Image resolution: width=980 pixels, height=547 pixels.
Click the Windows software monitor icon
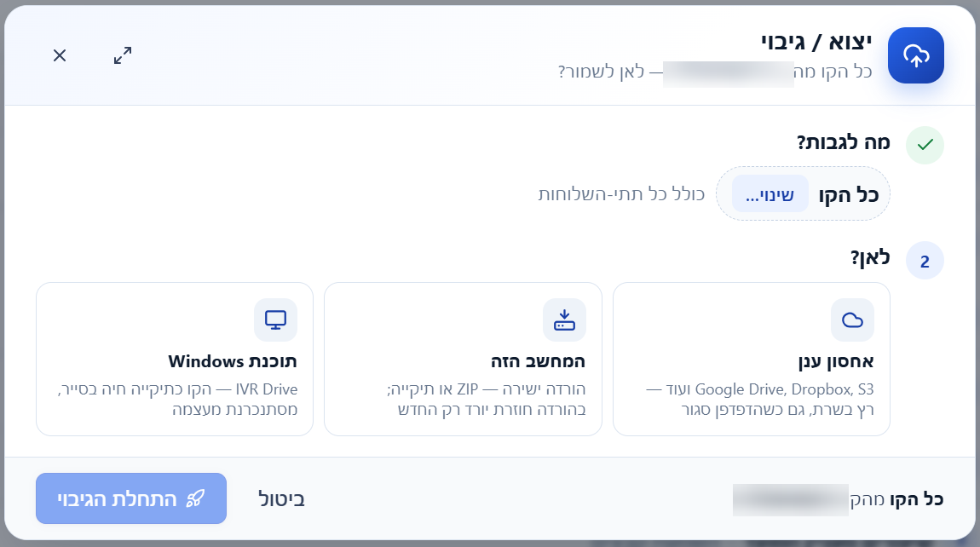coord(275,320)
